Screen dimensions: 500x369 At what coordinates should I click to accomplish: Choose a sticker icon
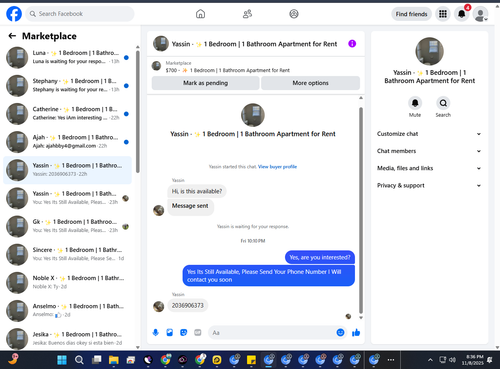184,332
